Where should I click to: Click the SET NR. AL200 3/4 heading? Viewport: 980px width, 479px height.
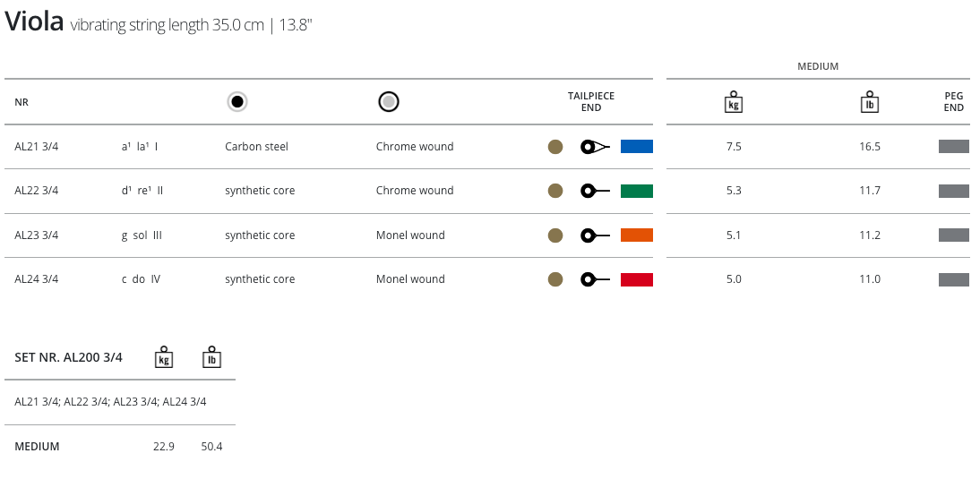pos(69,357)
